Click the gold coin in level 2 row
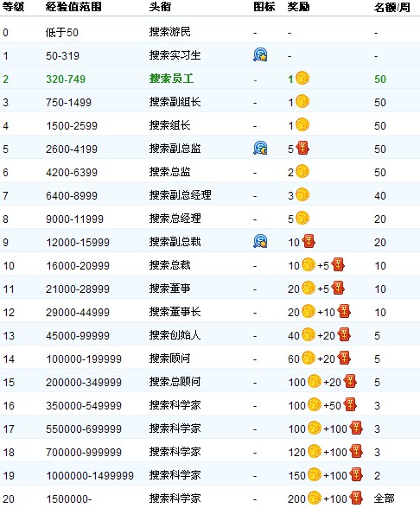 302,78
